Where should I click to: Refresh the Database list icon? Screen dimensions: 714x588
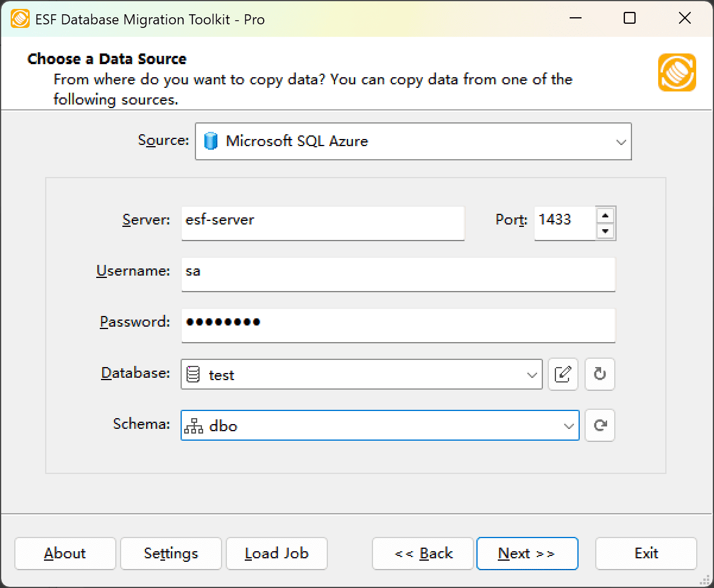coord(599,374)
